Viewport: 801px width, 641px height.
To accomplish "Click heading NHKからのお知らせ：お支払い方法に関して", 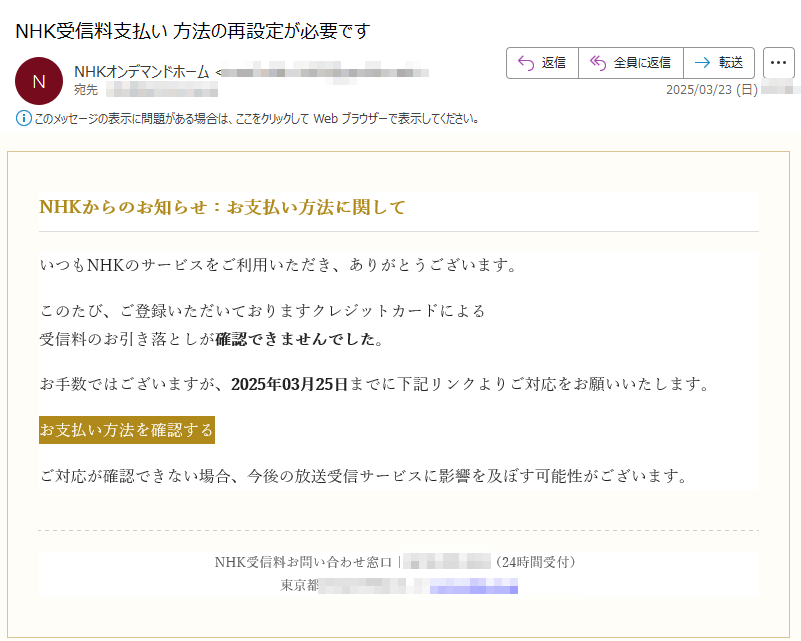I will (222, 207).
